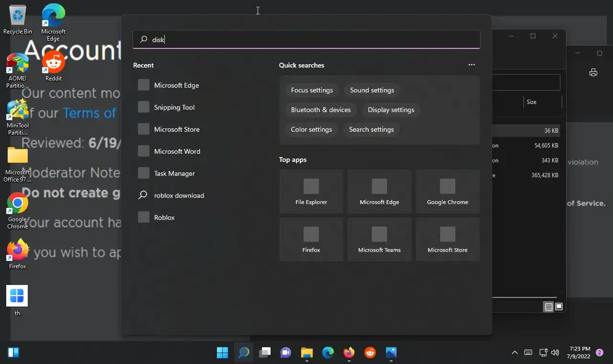The width and height of the screenshot is (613, 364).
Task: Open Reddit from taskbar
Action: (x=370, y=353)
